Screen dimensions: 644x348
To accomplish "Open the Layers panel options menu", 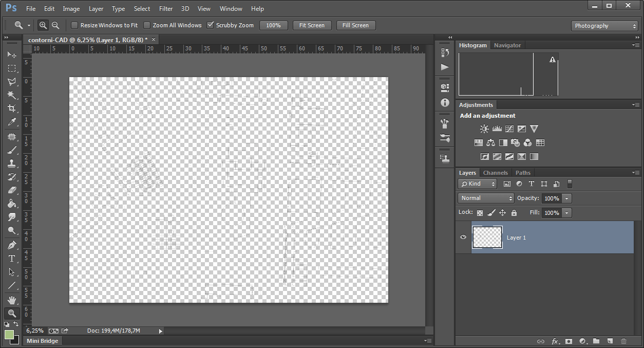I will click(x=636, y=173).
